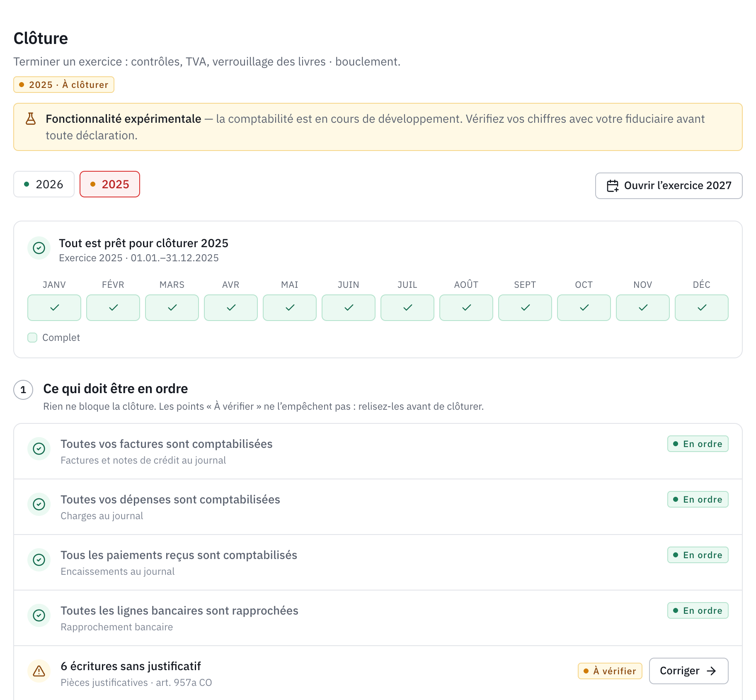Click check icon next to "Toutes les lignes bancaires"
Image resolution: width=756 pixels, height=700 pixels.
pos(39,615)
